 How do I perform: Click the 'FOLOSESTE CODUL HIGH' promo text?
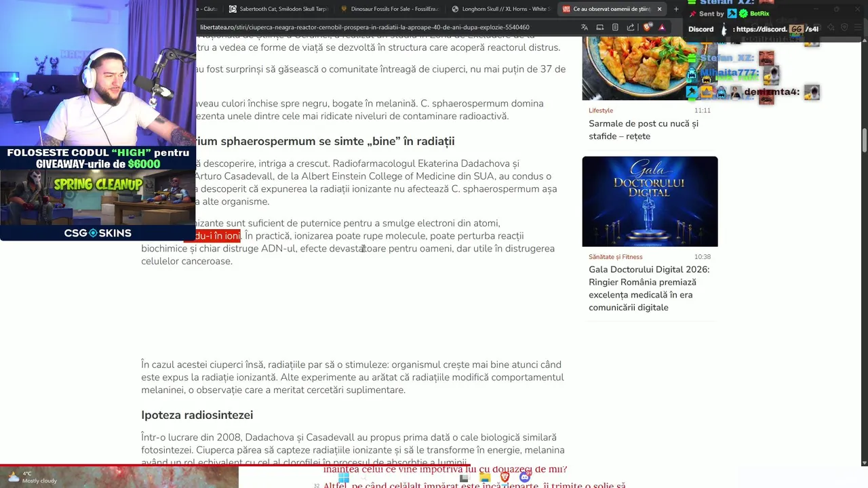coord(98,158)
